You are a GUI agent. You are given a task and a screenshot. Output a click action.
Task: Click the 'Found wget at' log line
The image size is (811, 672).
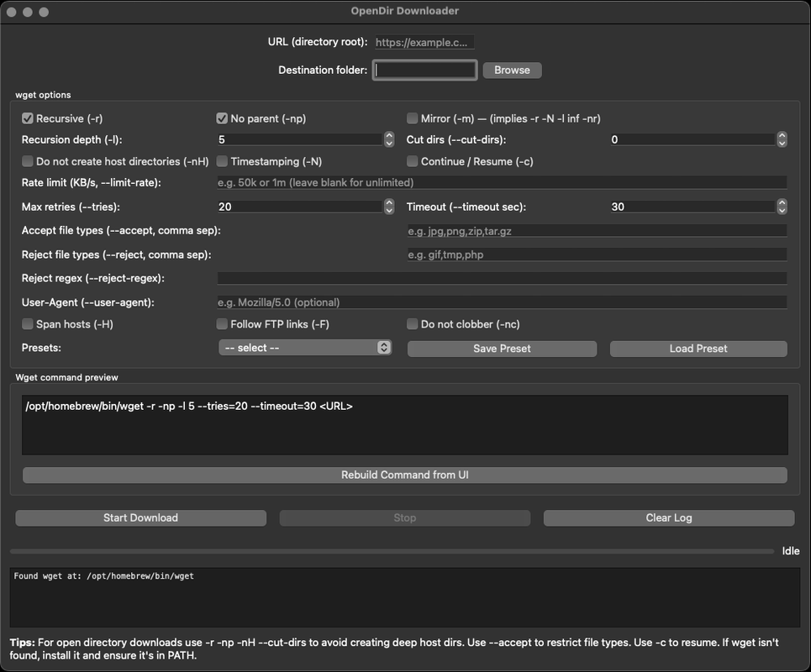point(104,576)
